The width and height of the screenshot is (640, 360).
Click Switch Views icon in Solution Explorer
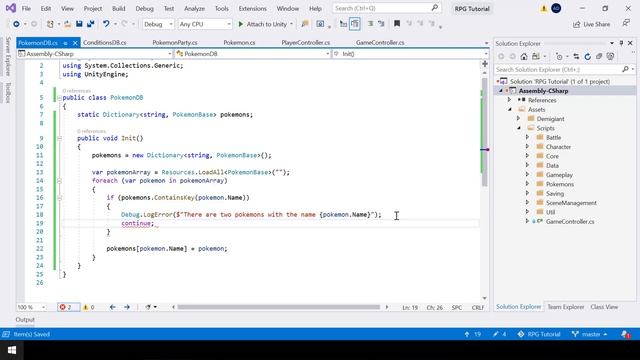point(536,57)
